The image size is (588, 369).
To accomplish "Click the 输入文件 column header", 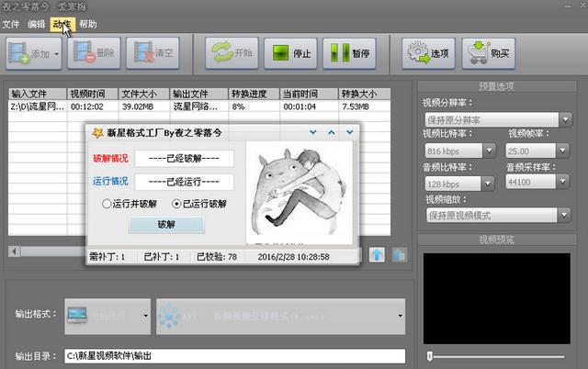I will pos(38,94).
